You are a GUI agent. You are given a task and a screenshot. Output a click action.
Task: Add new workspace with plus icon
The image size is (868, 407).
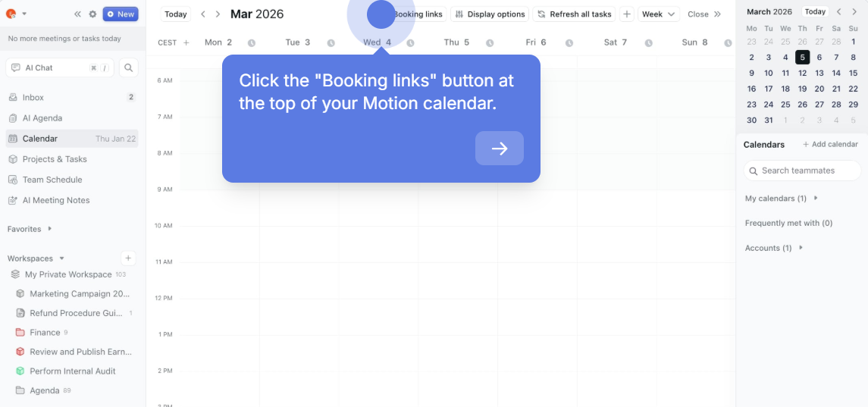click(x=128, y=258)
